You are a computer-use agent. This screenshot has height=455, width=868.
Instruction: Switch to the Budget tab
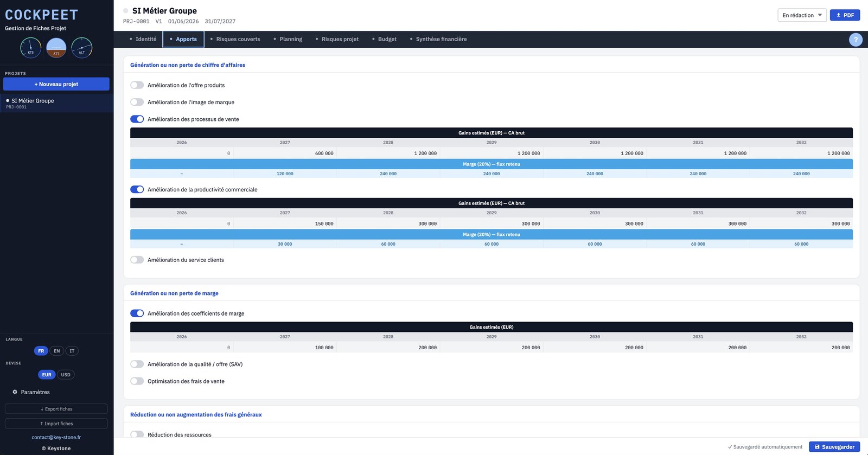[x=384, y=39]
